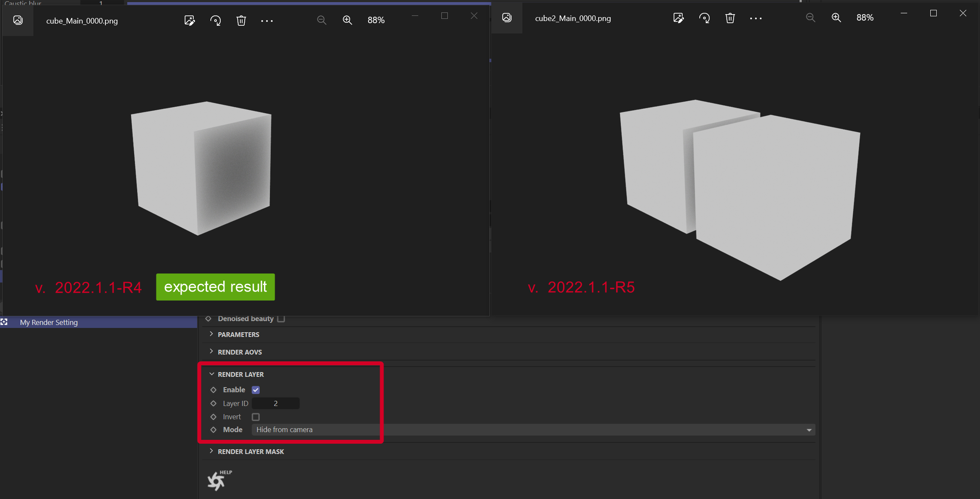Zoom in on cube_Main_0000.png
Image resolution: width=980 pixels, height=499 pixels.
tap(348, 20)
